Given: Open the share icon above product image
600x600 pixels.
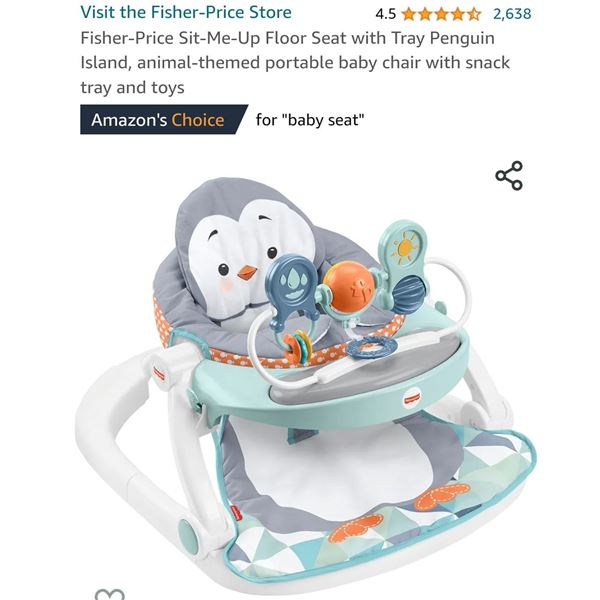Looking at the screenshot, I should click(x=509, y=176).
